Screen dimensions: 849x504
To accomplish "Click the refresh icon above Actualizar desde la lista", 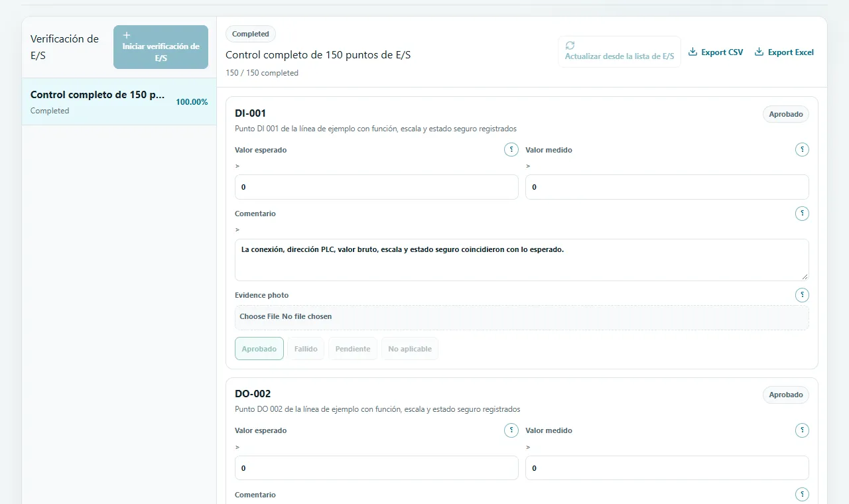I will click(x=570, y=46).
